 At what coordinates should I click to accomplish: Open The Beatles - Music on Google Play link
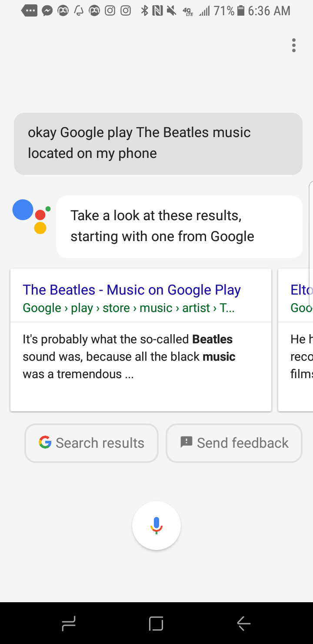132,290
